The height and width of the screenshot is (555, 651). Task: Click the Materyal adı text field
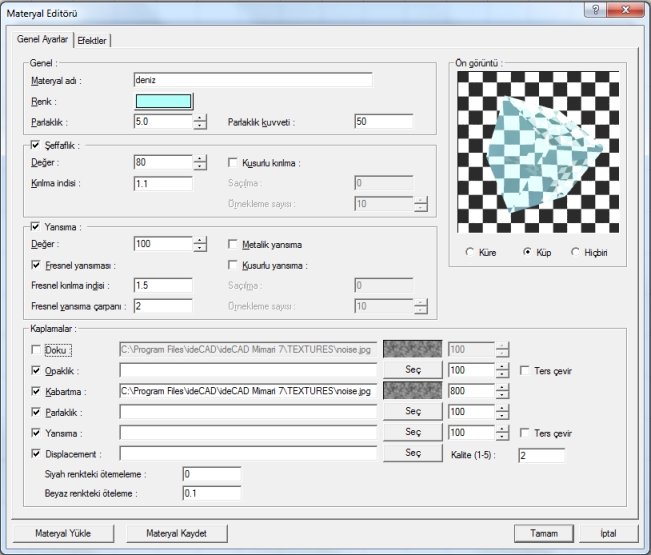(253, 80)
